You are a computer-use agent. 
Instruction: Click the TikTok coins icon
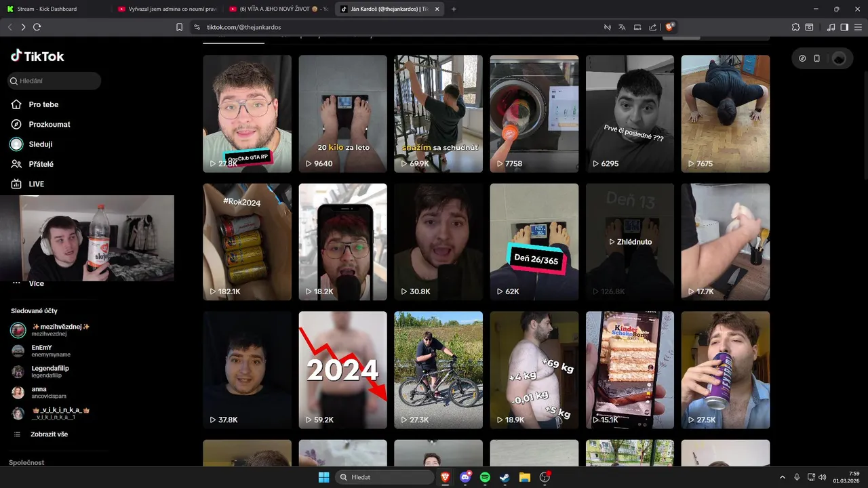tap(802, 58)
